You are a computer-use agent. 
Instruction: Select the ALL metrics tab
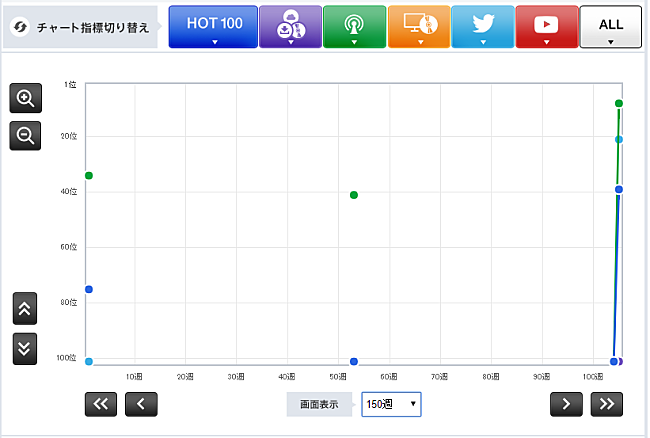pyautogui.click(x=610, y=27)
